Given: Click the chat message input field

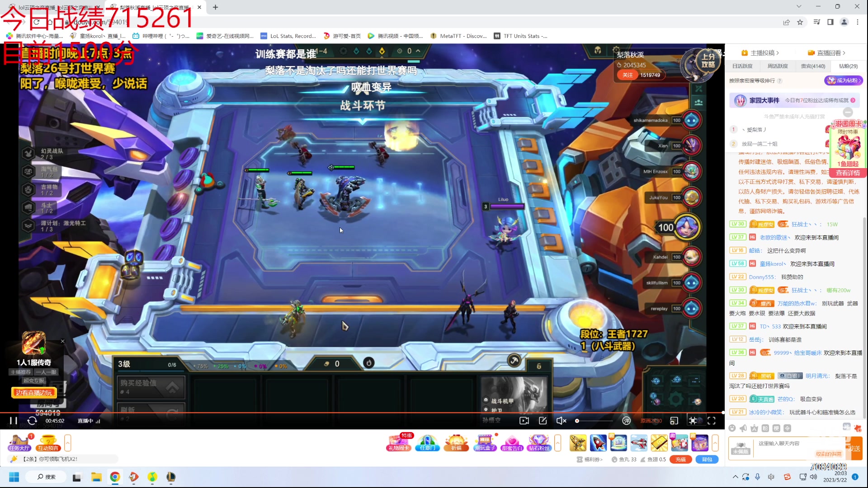Looking at the screenshot, I should [x=800, y=448].
